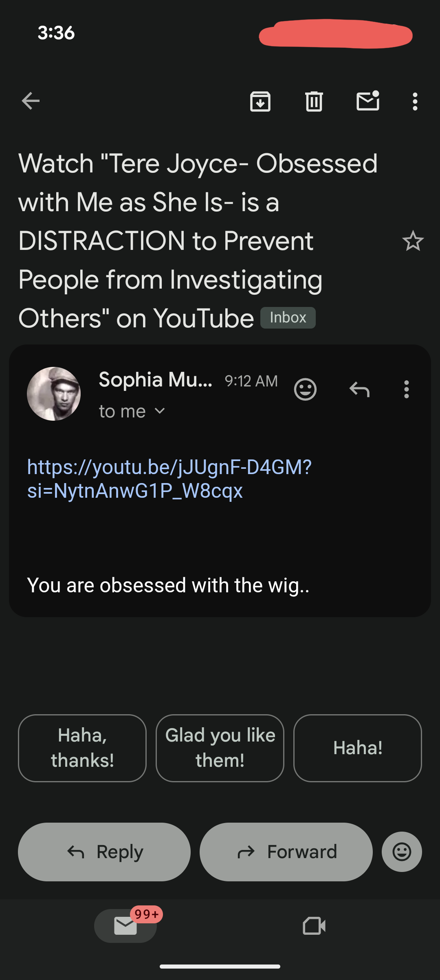Screen dimensions: 440x980
Task: Switch to the Meet video tab
Action: pos(314,926)
